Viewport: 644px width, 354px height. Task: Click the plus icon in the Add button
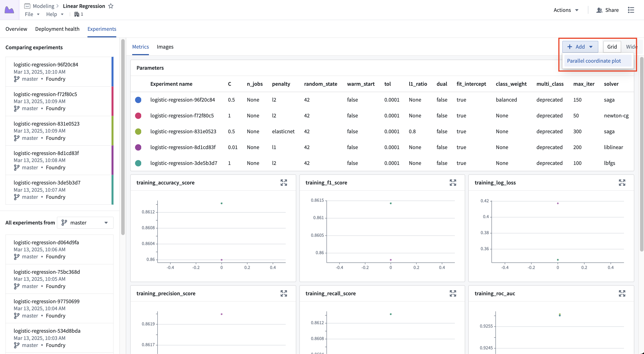click(x=569, y=47)
